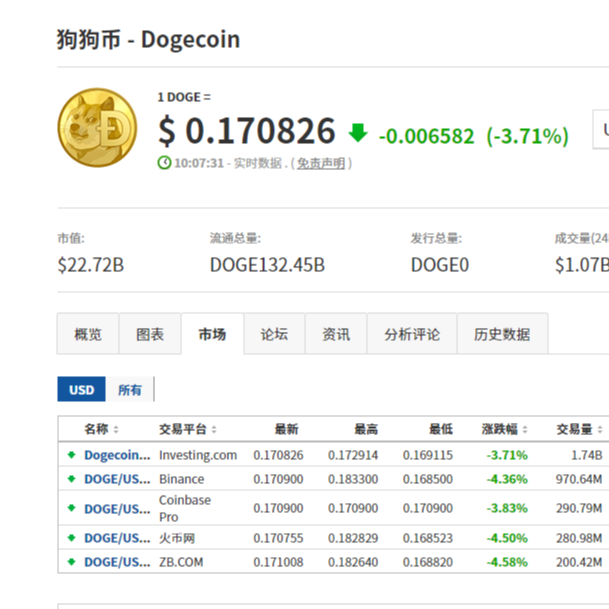Click the Coinbase Pro platform cell
Image resolution: width=609 pixels, height=609 pixels.
(x=185, y=508)
